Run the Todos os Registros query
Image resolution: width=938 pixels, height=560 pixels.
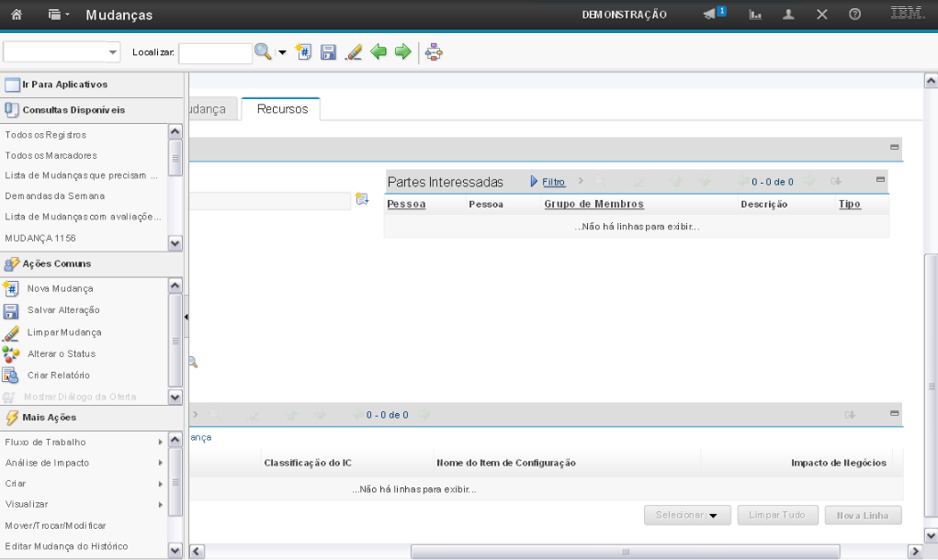tap(45, 135)
